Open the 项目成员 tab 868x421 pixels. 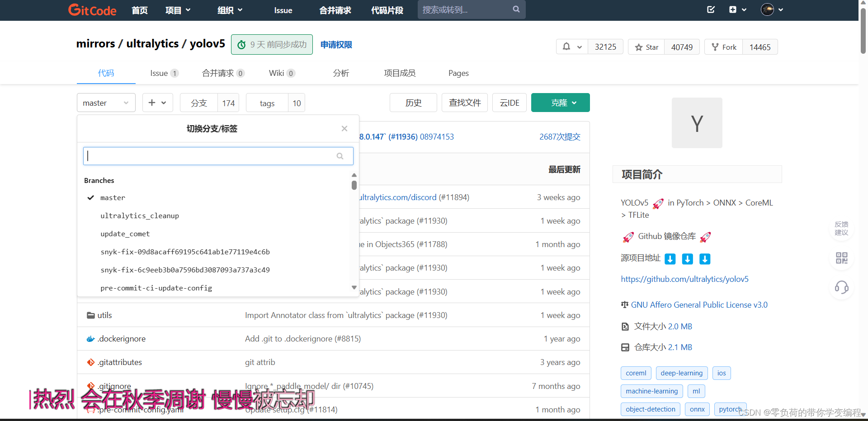click(x=400, y=73)
